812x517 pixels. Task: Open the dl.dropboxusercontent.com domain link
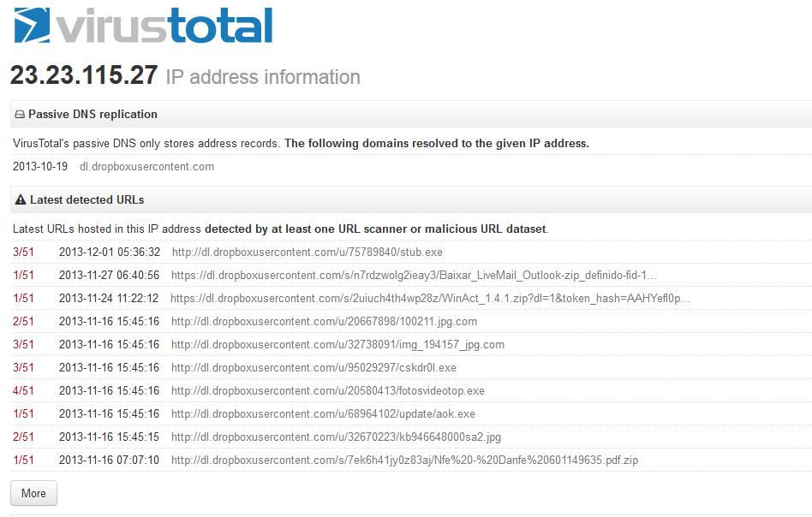146,167
